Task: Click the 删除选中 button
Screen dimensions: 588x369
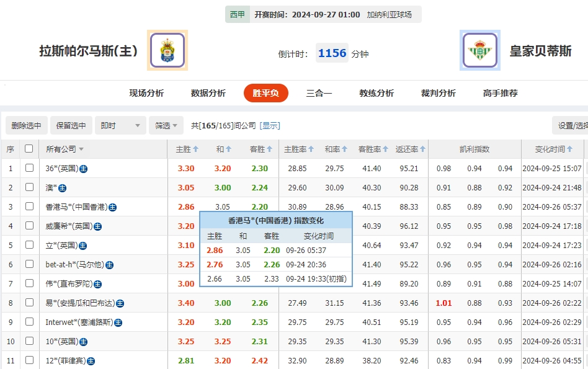Action: coord(26,125)
